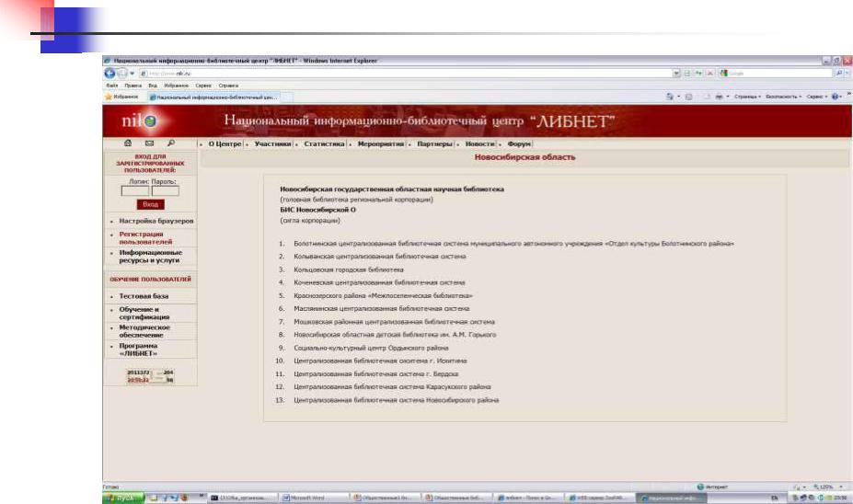
Task: Open the Мероприятия navigation item
Action: pyautogui.click(x=381, y=144)
